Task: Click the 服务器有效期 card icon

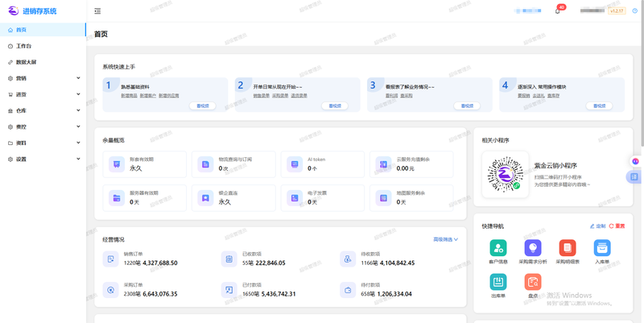Action: pyautogui.click(x=117, y=198)
